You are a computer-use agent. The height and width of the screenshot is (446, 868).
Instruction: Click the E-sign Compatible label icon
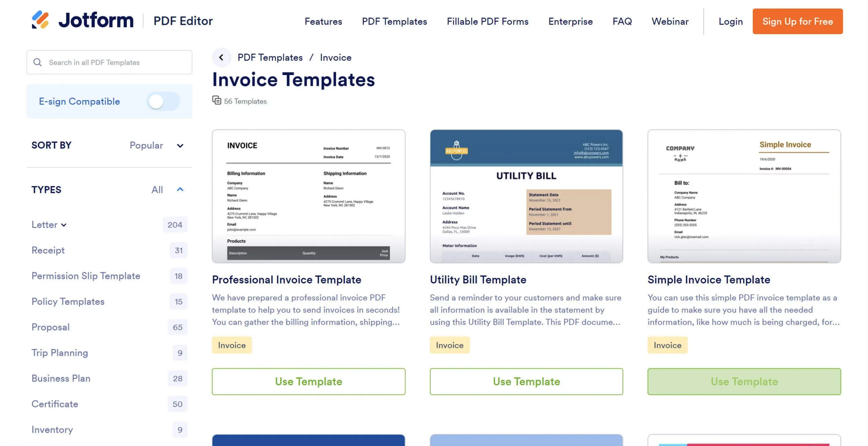(79, 101)
